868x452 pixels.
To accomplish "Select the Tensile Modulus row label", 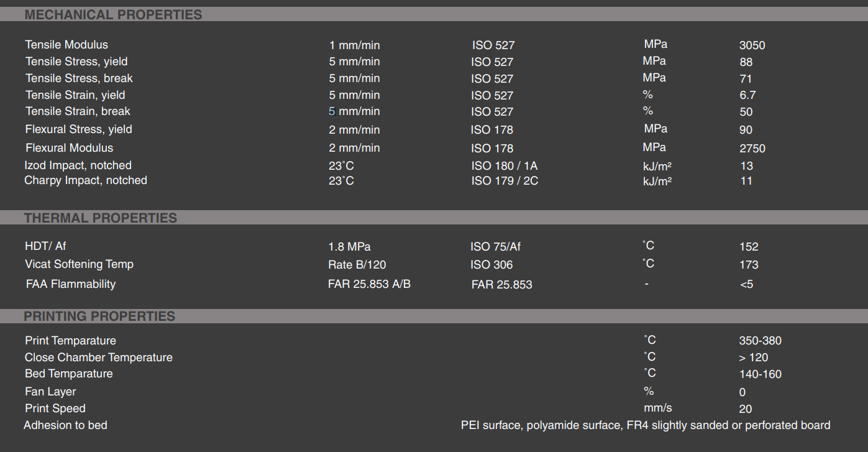I will click(x=66, y=45).
